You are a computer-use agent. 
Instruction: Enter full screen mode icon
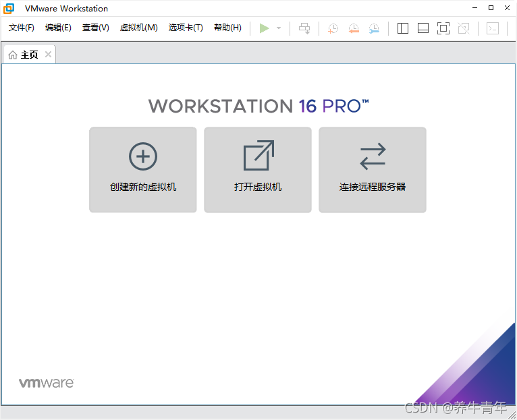443,28
